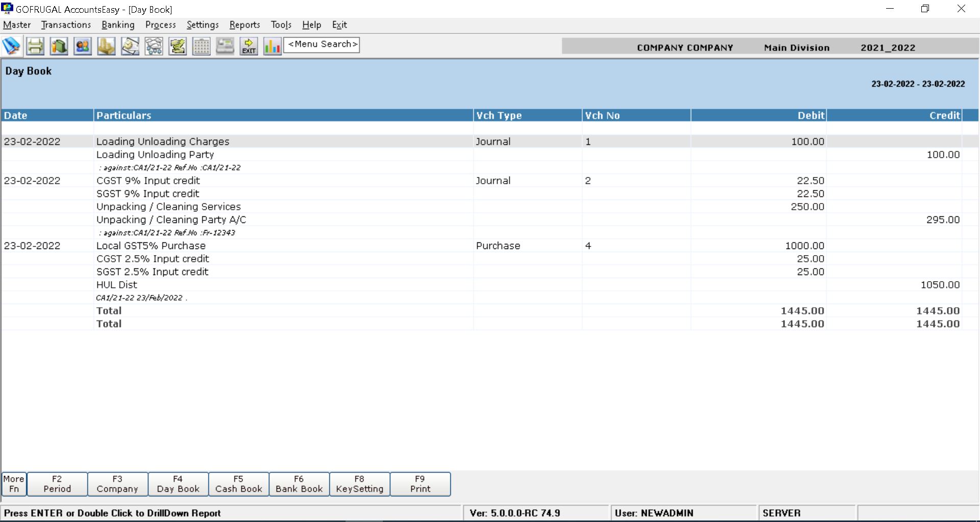Screen dimensions: 980x522
Task: Click the F4 Day Book button
Action: pos(178,484)
